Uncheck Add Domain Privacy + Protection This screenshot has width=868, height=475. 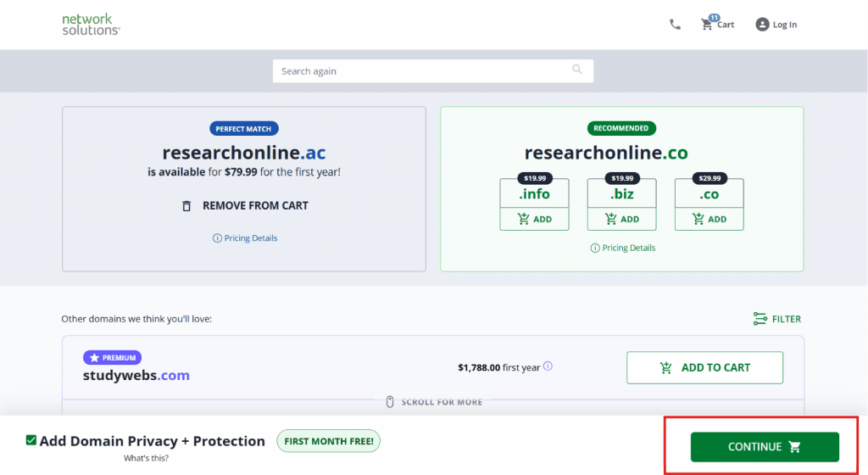pos(31,440)
